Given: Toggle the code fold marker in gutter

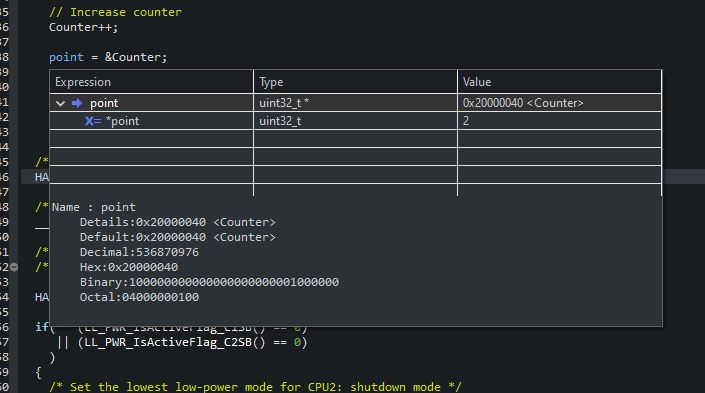Looking at the screenshot, I should 14,267.
